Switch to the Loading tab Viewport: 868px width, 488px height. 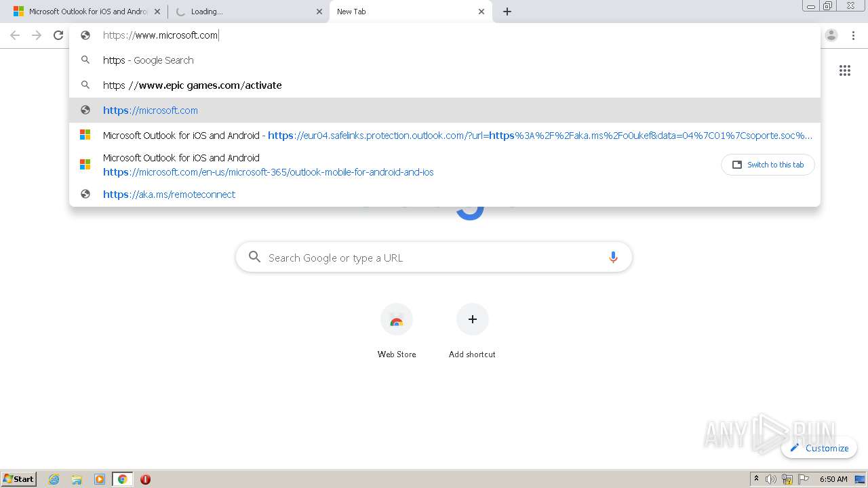248,12
